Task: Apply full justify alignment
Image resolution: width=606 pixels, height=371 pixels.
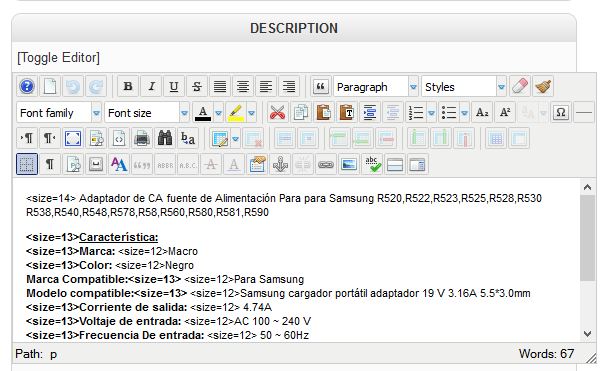Action: coord(220,86)
